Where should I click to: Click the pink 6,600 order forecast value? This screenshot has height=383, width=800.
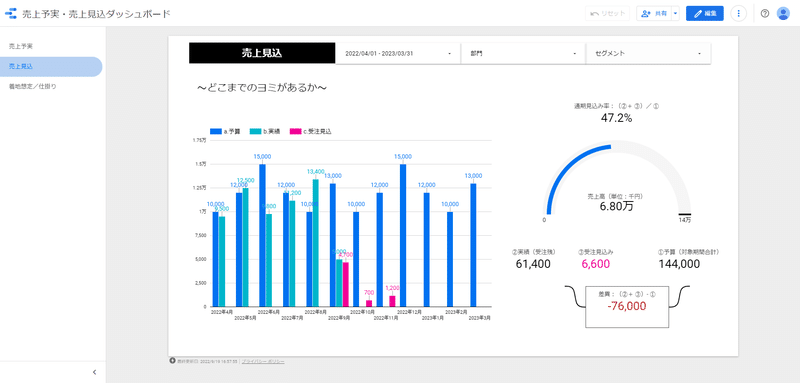(x=595, y=264)
